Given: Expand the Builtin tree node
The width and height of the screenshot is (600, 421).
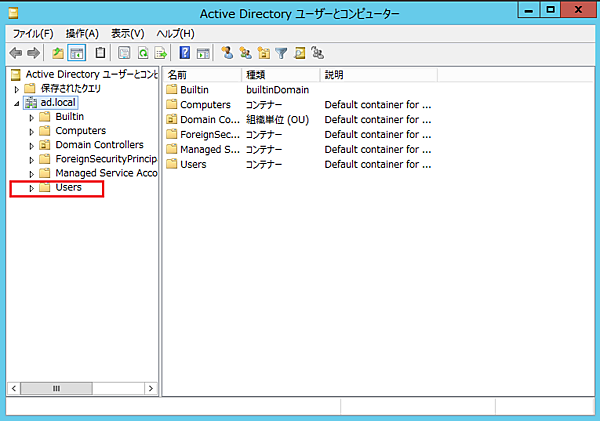Looking at the screenshot, I should pos(31,117).
